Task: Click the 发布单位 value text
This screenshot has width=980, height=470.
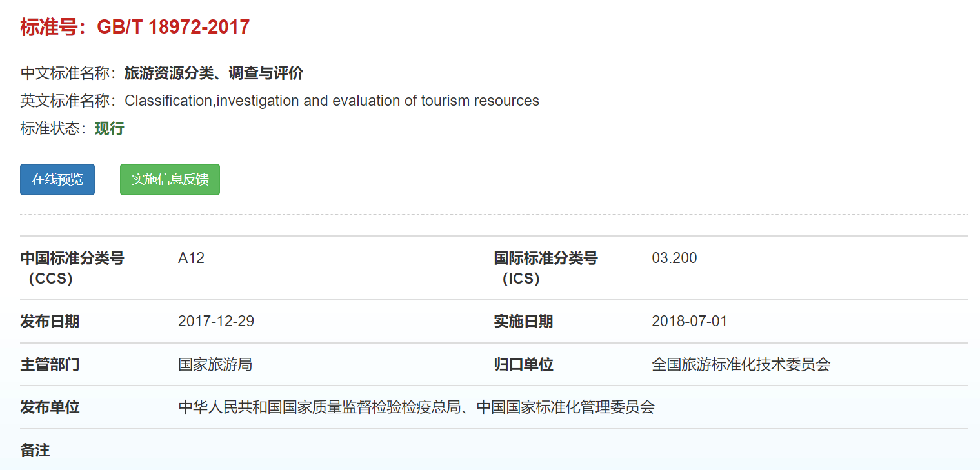Action: pos(416,407)
